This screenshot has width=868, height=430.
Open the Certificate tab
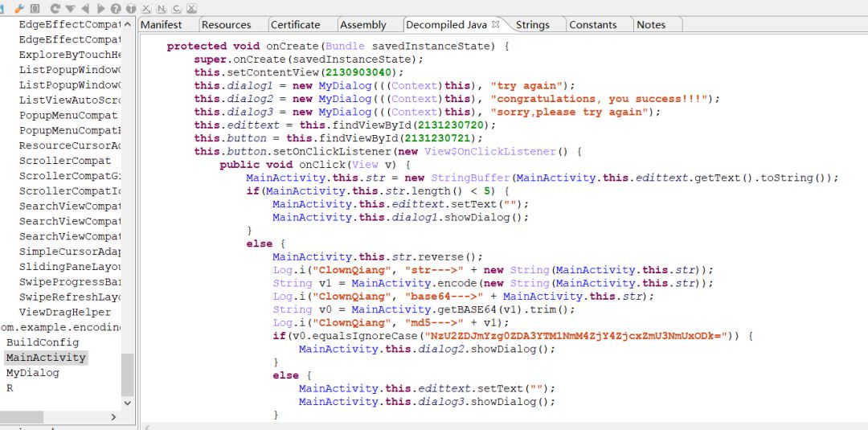click(296, 24)
